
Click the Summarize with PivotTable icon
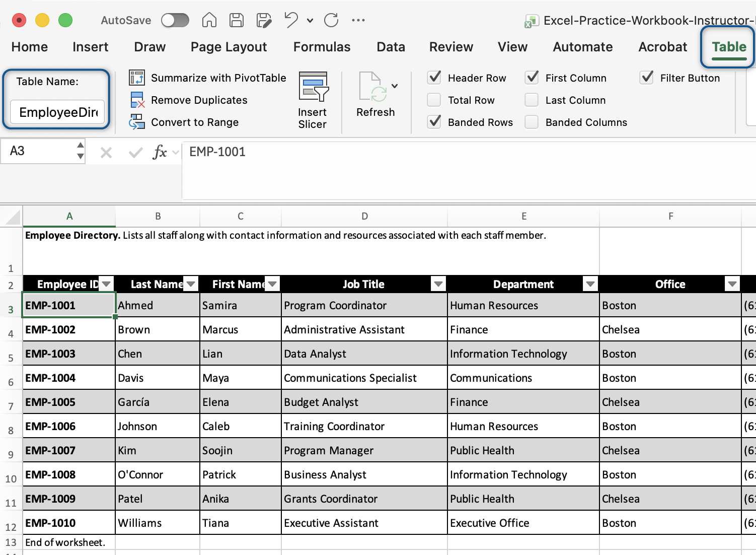(137, 78)
